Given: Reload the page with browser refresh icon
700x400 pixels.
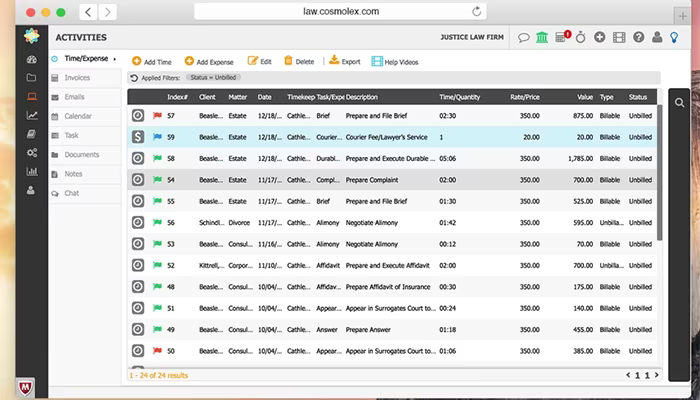Looking at the screenshot, I should [476, 12].
